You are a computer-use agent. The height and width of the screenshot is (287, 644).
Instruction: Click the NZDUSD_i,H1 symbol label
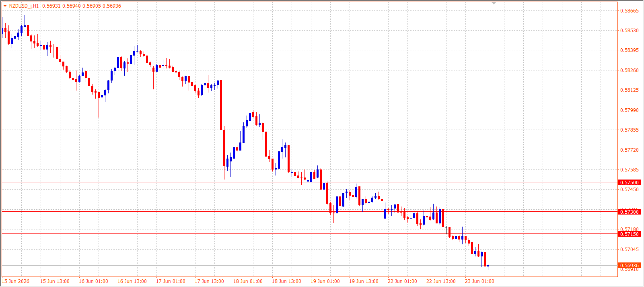24,6
